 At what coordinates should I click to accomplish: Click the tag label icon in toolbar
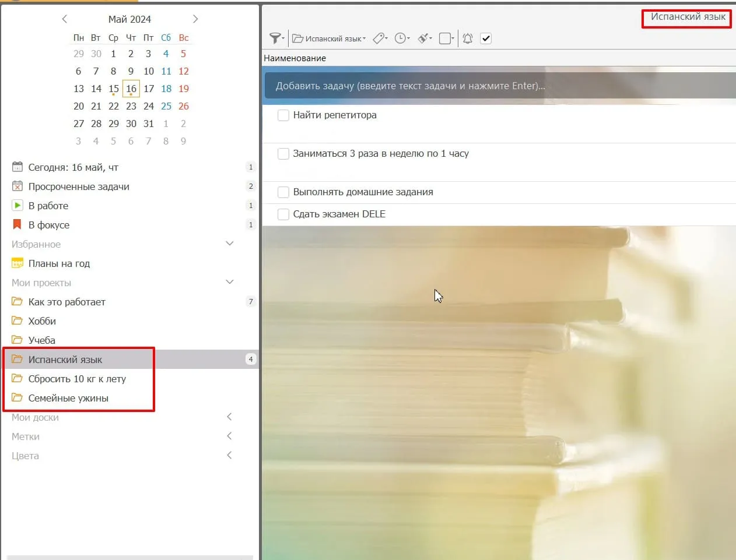click(380, 38)
